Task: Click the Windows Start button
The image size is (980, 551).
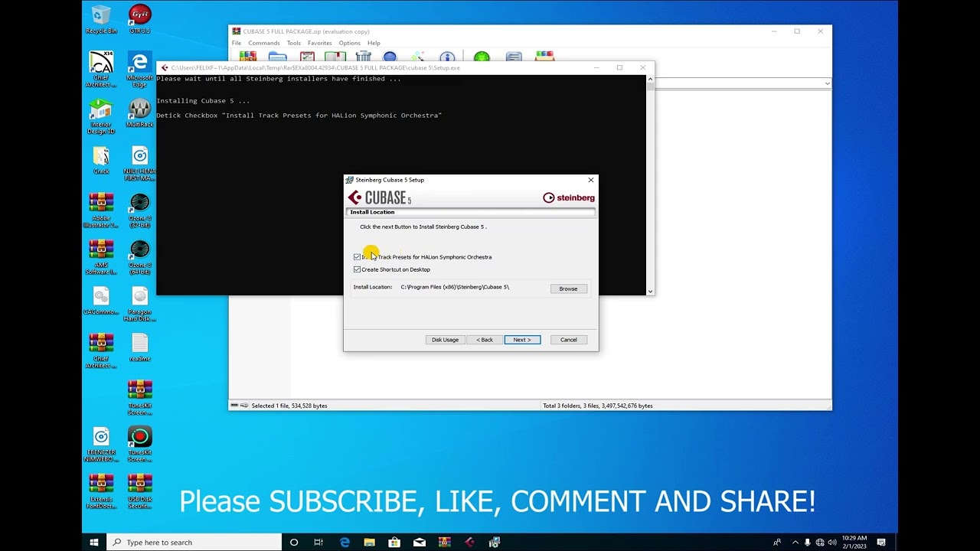Action: click(x=94, y=542)
